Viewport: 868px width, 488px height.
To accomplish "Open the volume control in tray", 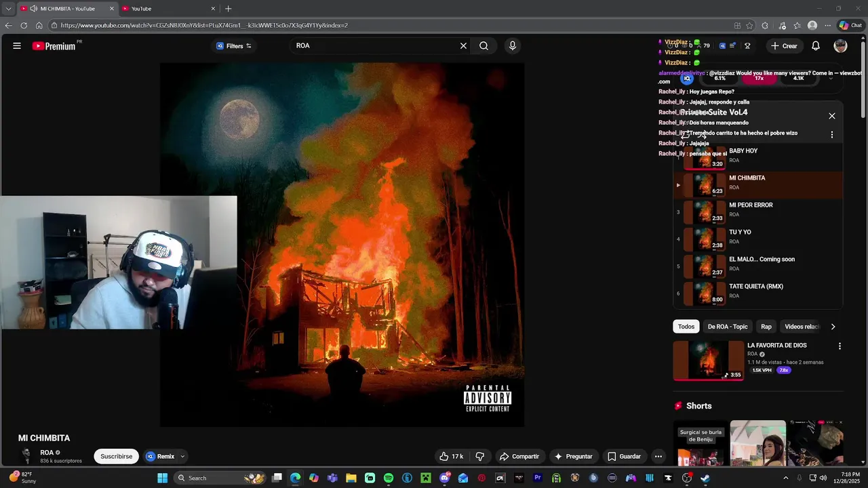I will (x=823, y=478).
